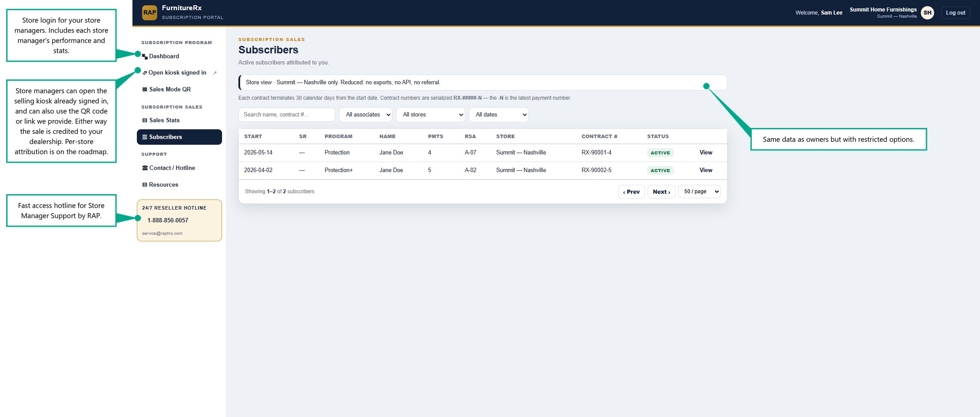Open the All dates dropdown
The height and width of the screenshot is (417, 980).
coord(499,114)
